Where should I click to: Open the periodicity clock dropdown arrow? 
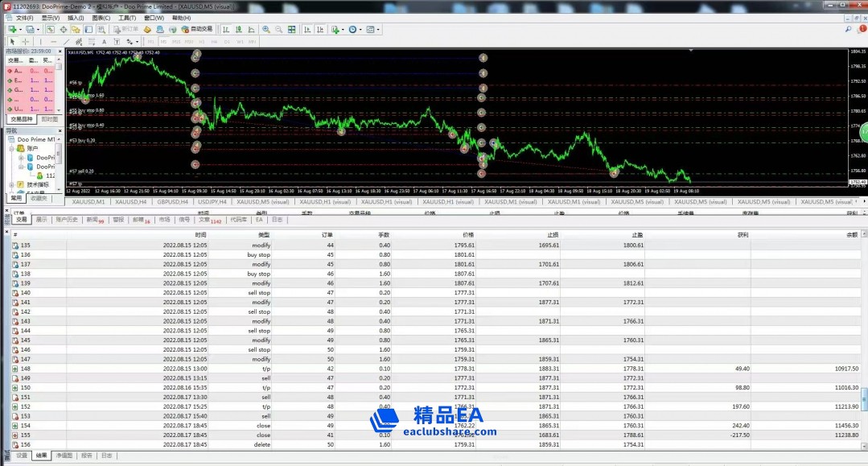[x=360, y=30]
